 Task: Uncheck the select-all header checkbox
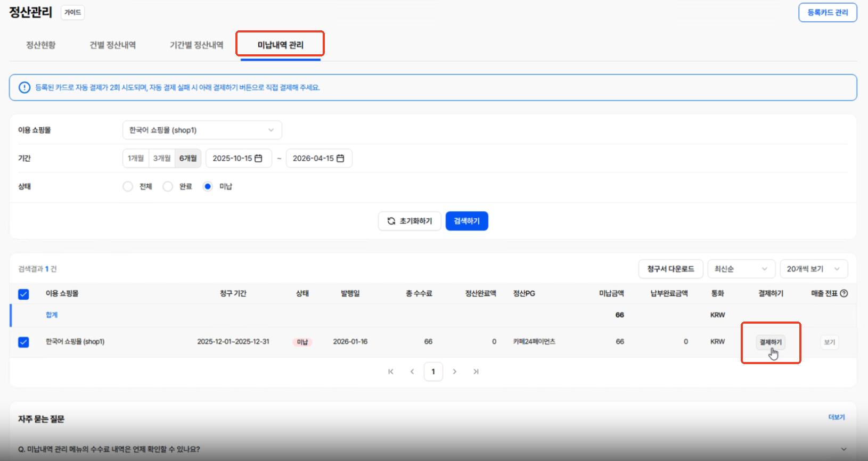23,294
